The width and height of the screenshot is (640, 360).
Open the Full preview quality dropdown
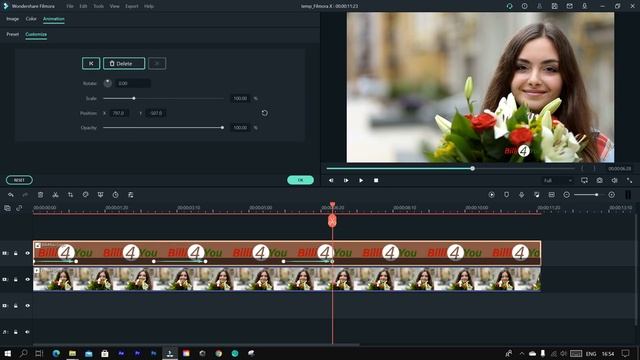[x=558, y=180]
